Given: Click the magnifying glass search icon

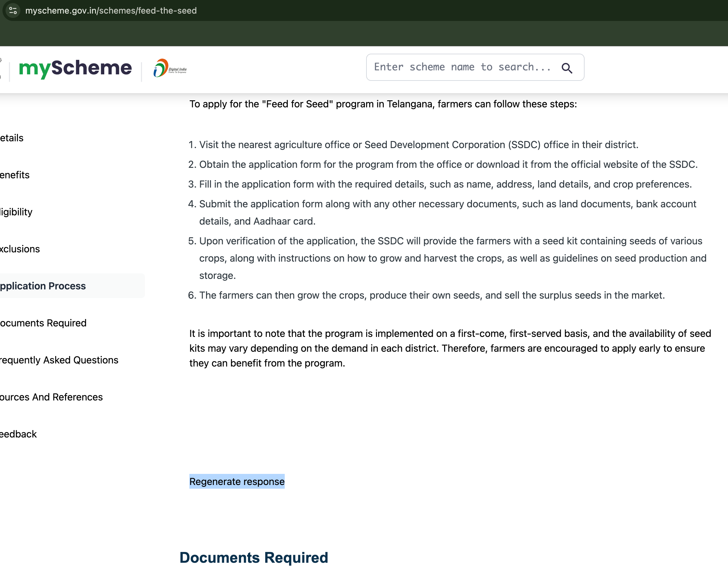Looking at the screenshot, I should [x=567, y=68].
